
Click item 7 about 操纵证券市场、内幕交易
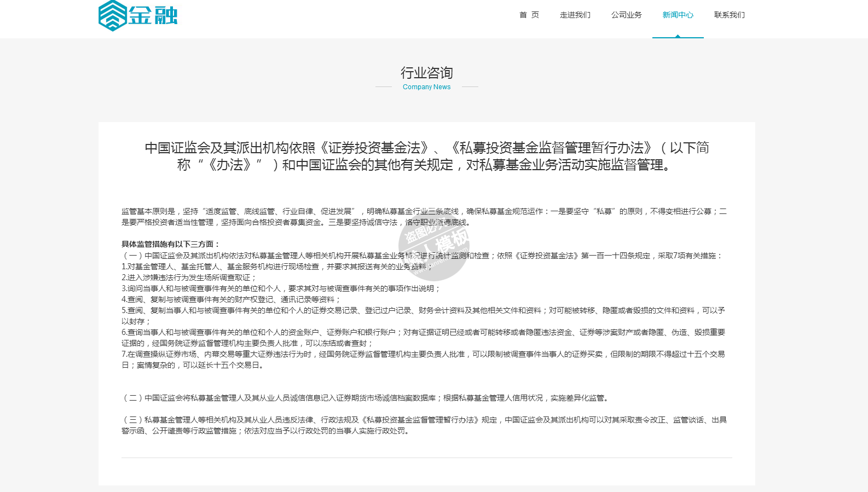[423, 360]
